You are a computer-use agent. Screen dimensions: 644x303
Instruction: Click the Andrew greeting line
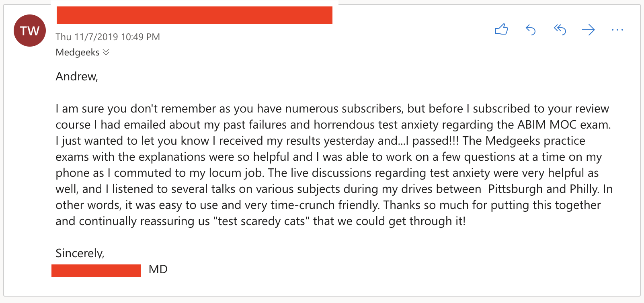(77, 76)
